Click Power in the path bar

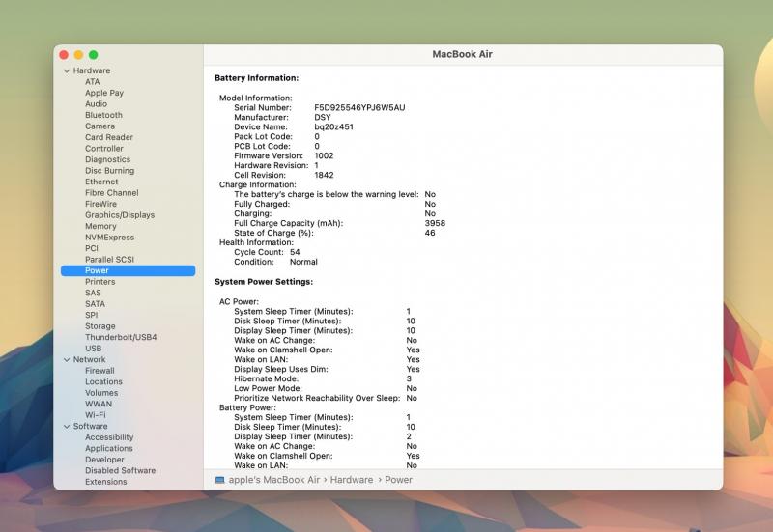398,480
